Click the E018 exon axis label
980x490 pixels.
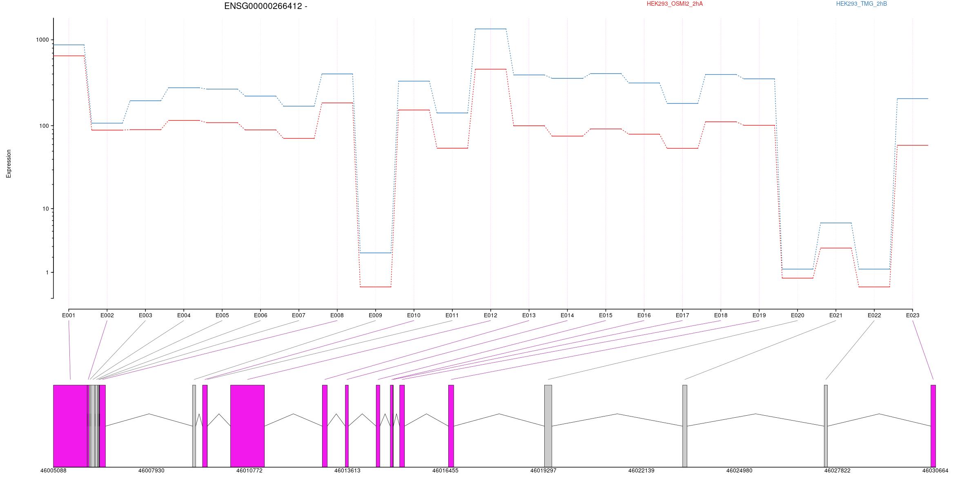(721, 315)
